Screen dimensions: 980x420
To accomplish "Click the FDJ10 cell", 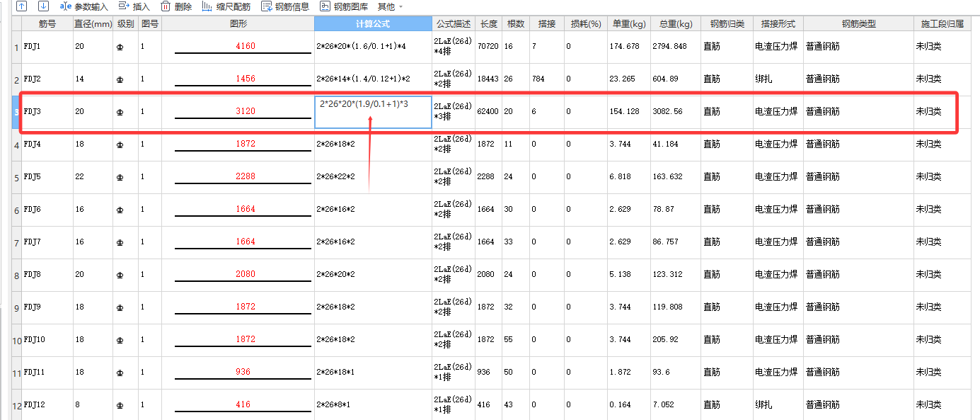I will tap(47, 340).
